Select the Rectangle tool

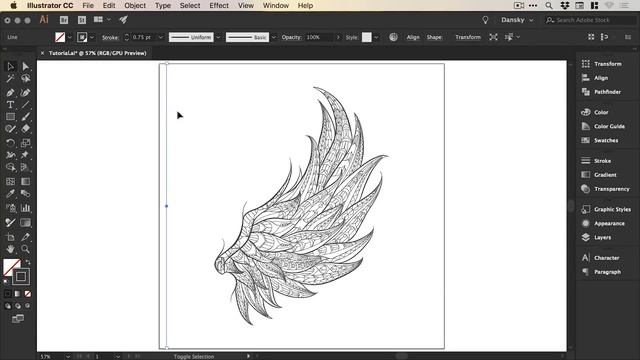10,117
